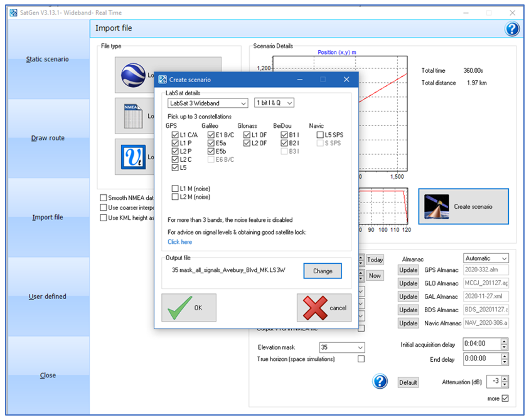The height and width of the screenshot is (420, 529).
Task: Click the Navic Almanac file field
Action: click(x=486, y=323)
